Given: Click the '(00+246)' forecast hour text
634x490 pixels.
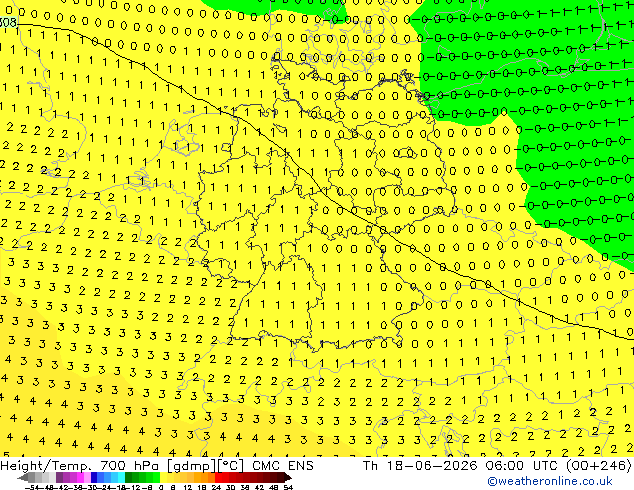Looking at the screenshot, I should click(x=598, y=466).
